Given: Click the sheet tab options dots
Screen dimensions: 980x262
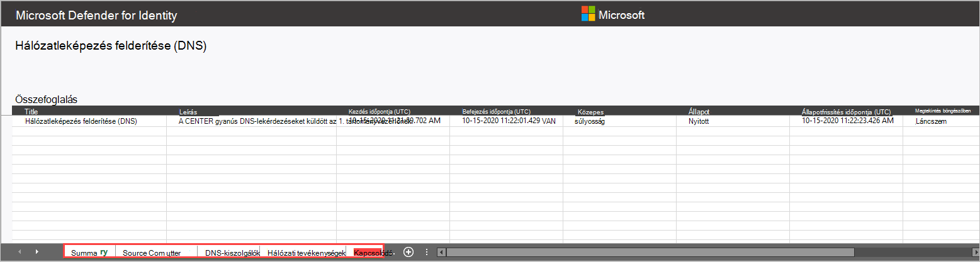Looking at the screenshot, I should click(427, 252).
